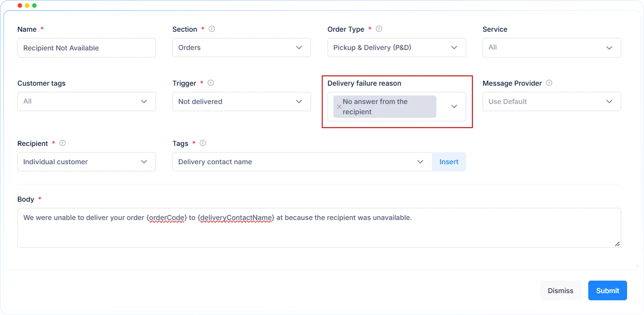This screenshot has height=315, width=644.
Task: Click the Insert button
Action: click(x=449, y=162)
